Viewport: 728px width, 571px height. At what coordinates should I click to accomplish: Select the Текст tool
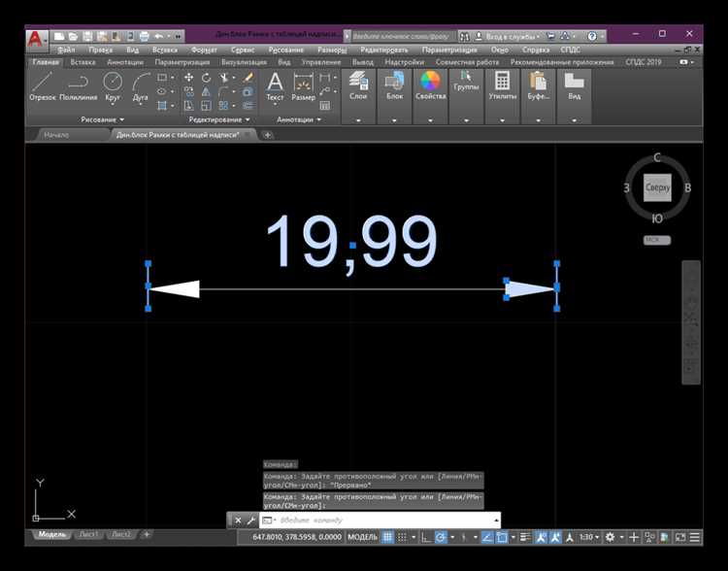pyautogui.click(x=275, y=86)
